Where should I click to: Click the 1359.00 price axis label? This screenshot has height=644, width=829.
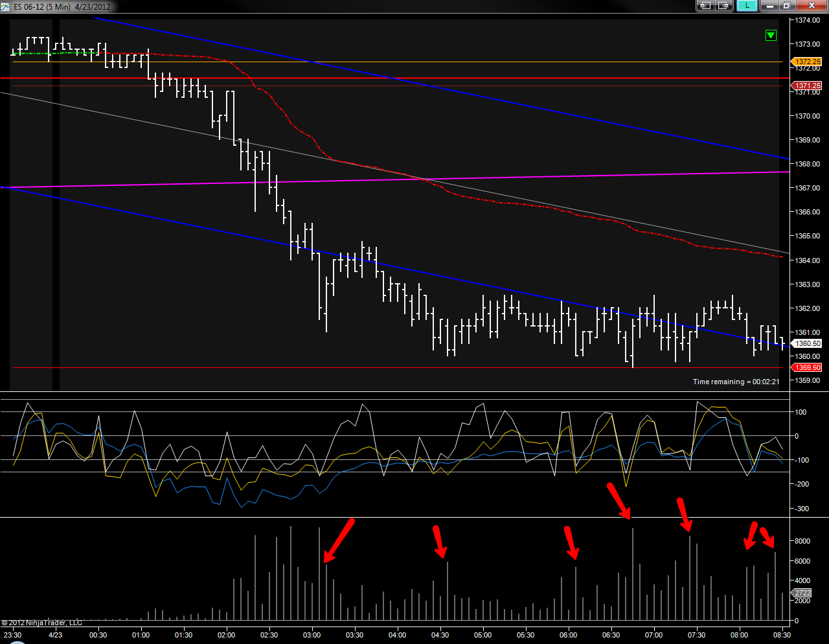[807, 380]
